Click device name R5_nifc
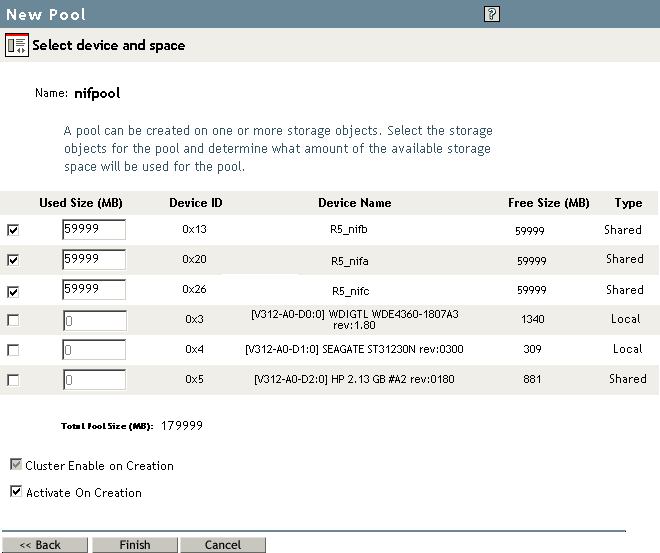Image resolution: width=660 pixels, height=553 pixels. tap(351, 291)
